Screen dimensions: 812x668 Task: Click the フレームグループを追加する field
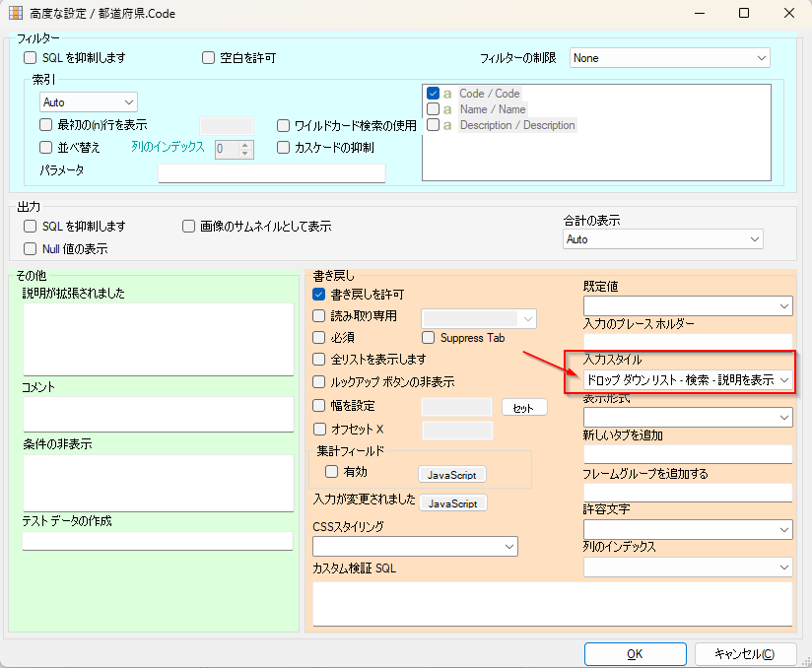(x=688, y=493)
